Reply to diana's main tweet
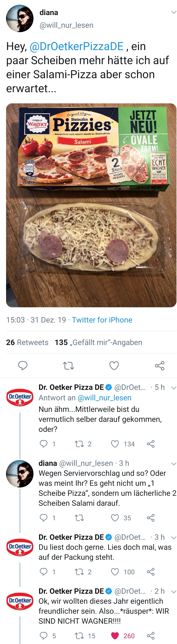The height and width of the screenshot is (644, 177). (23, 365)
